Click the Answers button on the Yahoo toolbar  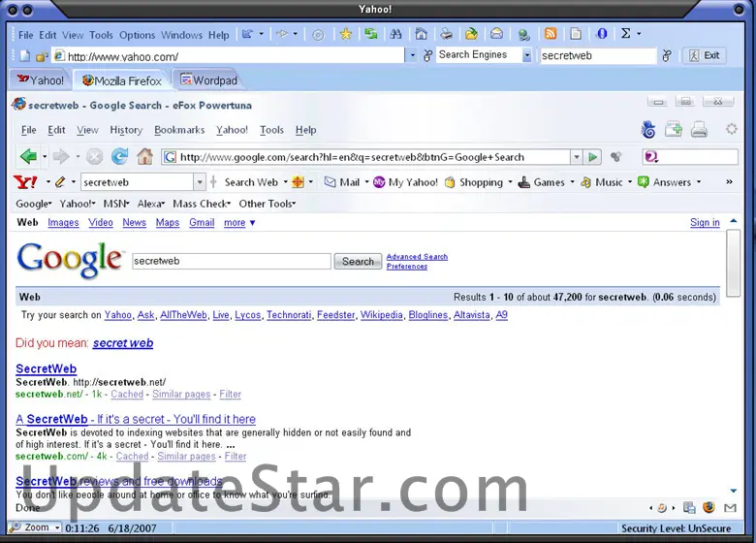point(665,182)
